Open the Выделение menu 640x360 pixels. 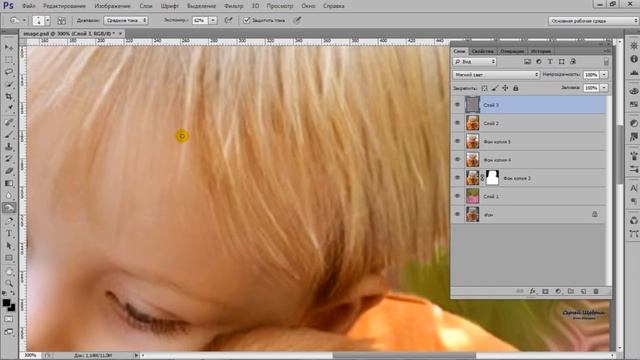click(201, 6)
